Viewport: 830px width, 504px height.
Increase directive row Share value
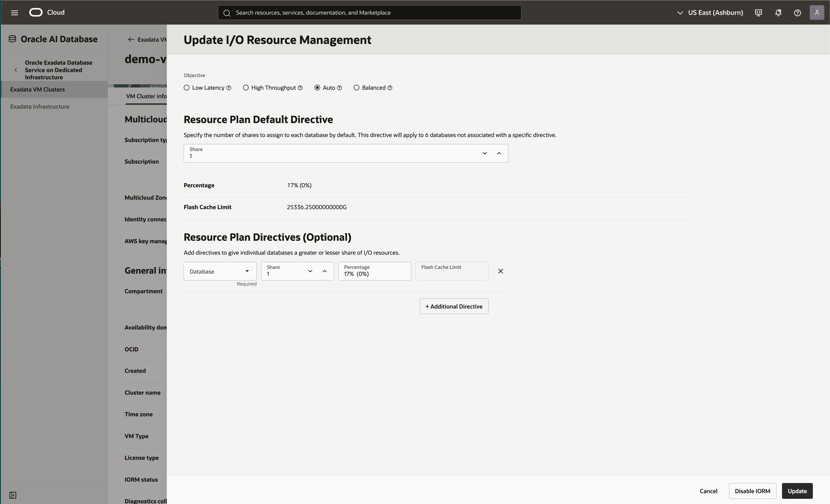(x=324, y=271)
